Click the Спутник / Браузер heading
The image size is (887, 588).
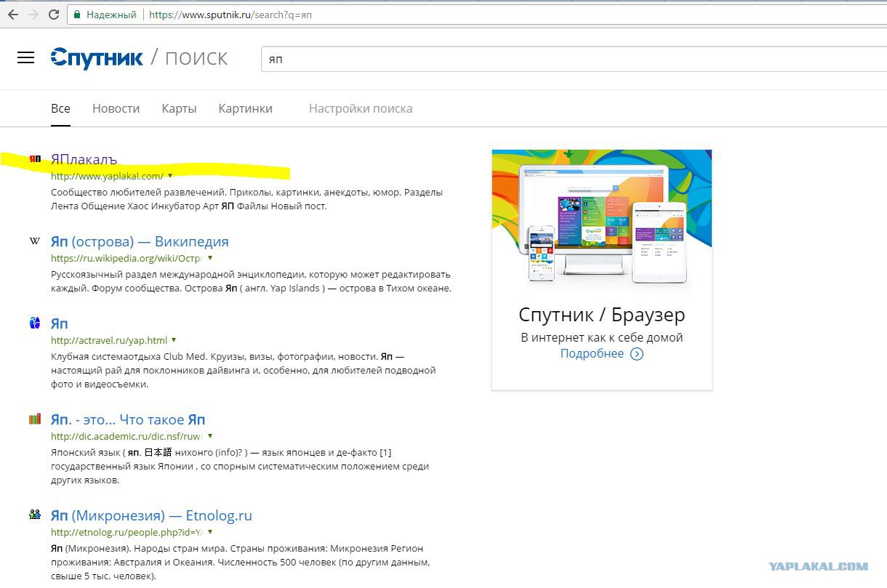point(602,315)
